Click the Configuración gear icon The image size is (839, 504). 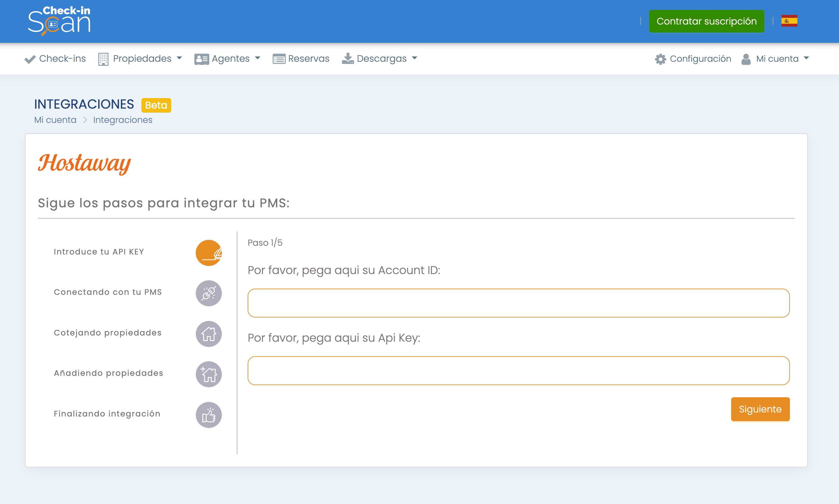click(x=660, y=59)
